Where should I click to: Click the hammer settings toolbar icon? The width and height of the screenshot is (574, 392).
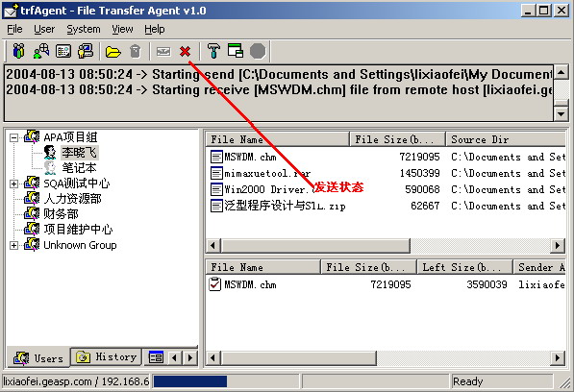click(x=213, y=51)
